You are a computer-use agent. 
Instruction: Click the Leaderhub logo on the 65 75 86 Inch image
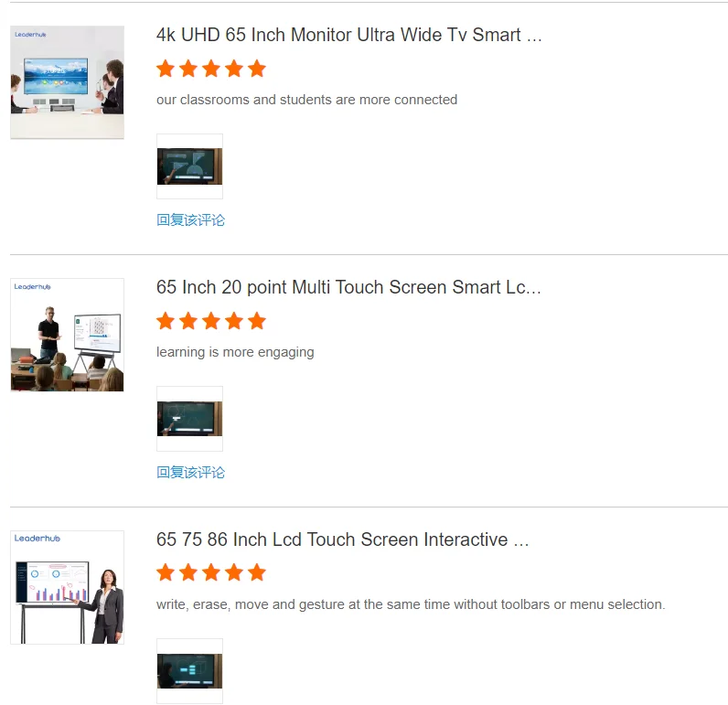point(37,539)
